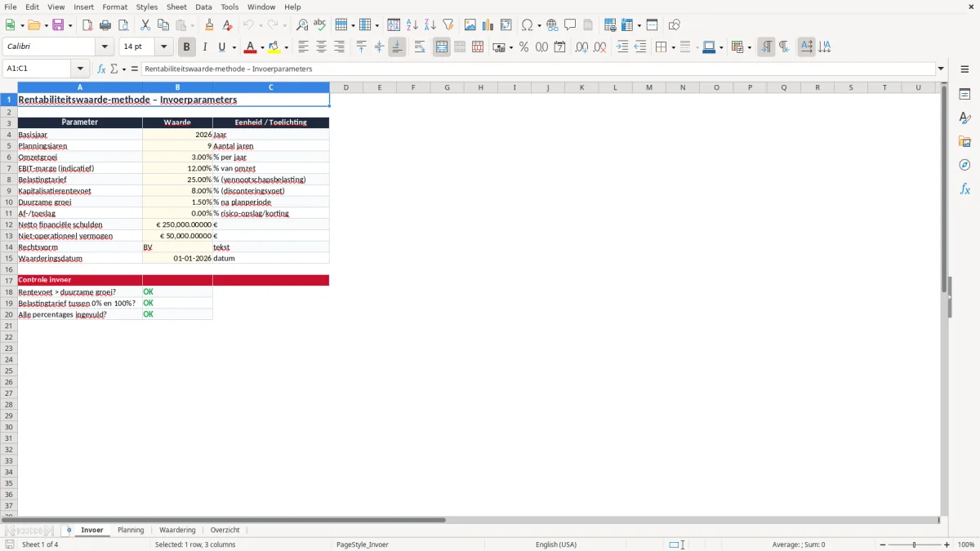Switch to the Overzicht sheet tab

225,530
